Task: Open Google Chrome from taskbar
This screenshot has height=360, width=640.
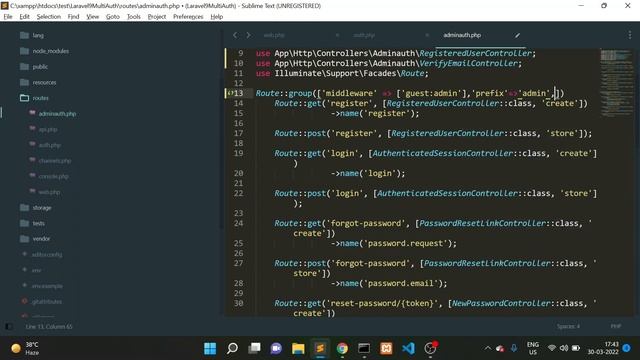Action: [x=342, y=348]
